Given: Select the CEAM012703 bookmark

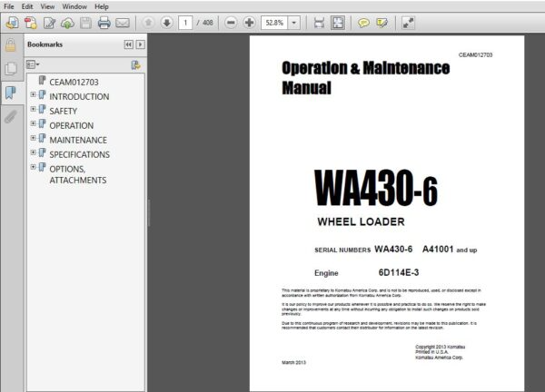Looking at the screenshot, I should point(74,82).
